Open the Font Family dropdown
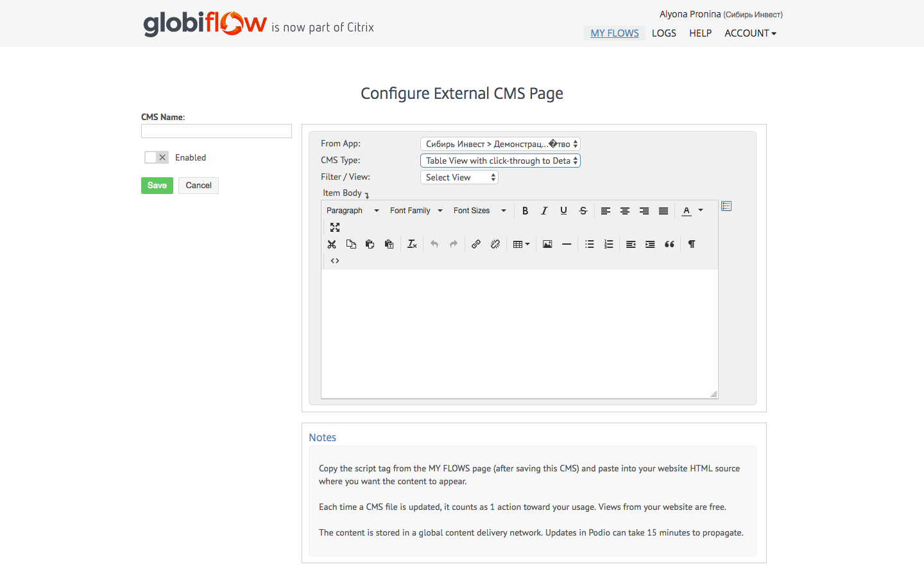Screen dimensions: 924x578 pyautogui.click(x=416, y=211)
